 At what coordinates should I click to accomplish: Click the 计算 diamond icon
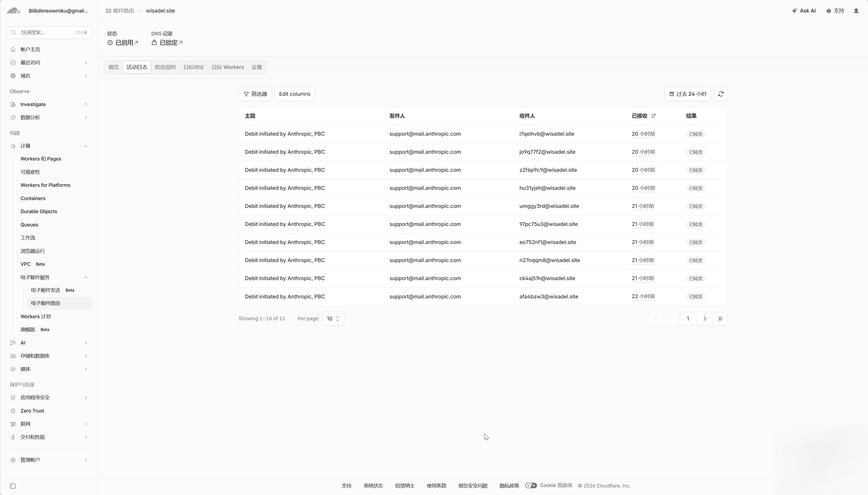[x=13, y=146]
